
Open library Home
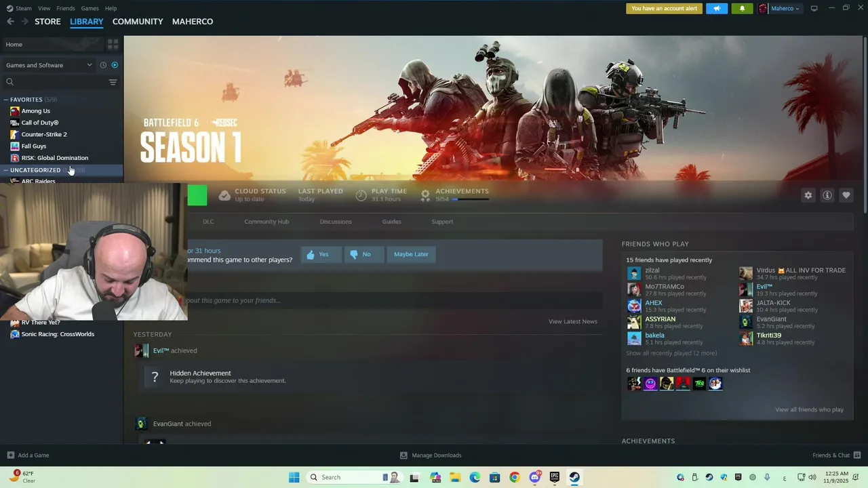(53, 45)
